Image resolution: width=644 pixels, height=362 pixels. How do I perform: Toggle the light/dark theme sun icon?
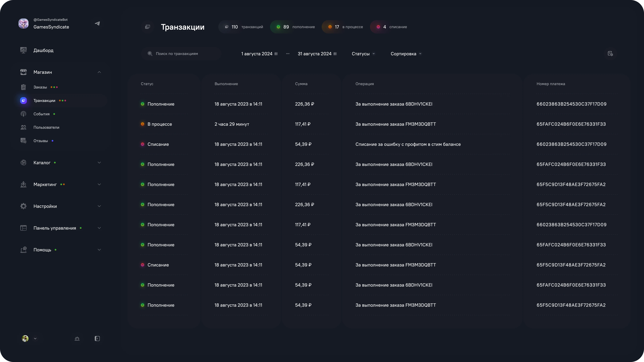77,339
